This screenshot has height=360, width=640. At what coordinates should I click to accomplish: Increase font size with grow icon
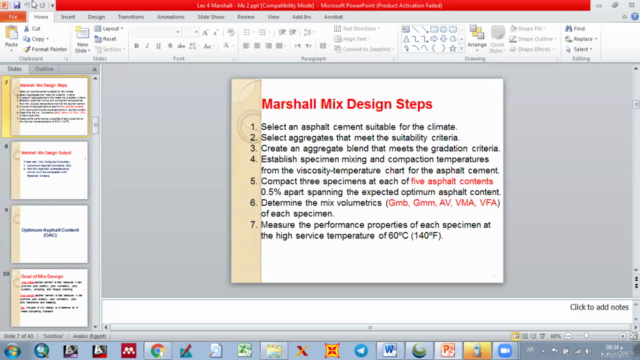[x=205, y=32]
